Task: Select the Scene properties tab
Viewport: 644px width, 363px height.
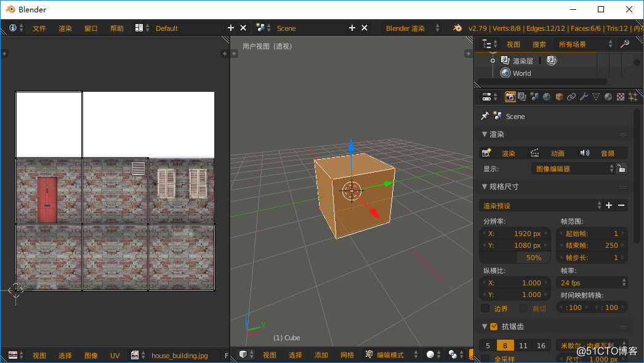Action: pyautogui.click(x=534, y=97)
